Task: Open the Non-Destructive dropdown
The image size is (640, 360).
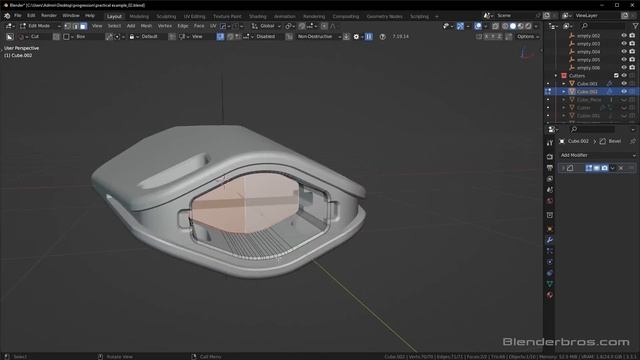Action: (x=319, y=37)
